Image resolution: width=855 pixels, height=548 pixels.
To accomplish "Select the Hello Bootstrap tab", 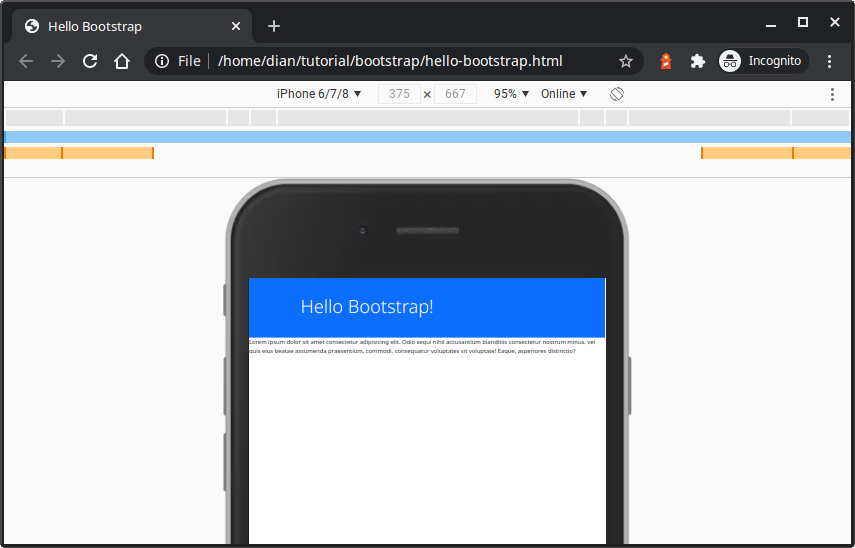I will click(133, 26).
